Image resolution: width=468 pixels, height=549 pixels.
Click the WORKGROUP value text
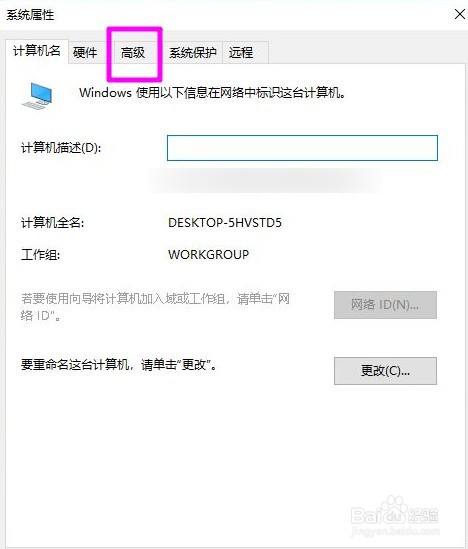pyautogui.click(x=209, y=255)
